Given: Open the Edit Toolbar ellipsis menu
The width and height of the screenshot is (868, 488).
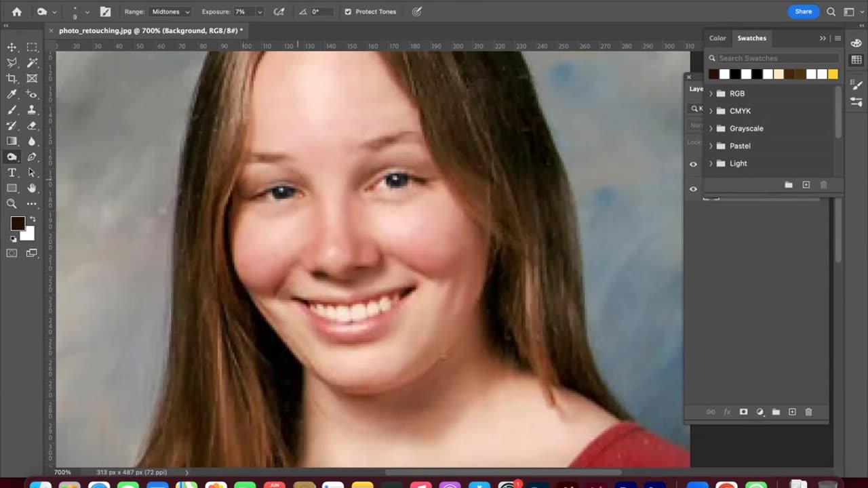Looking at the screenshot, I should tap(32, 204).
